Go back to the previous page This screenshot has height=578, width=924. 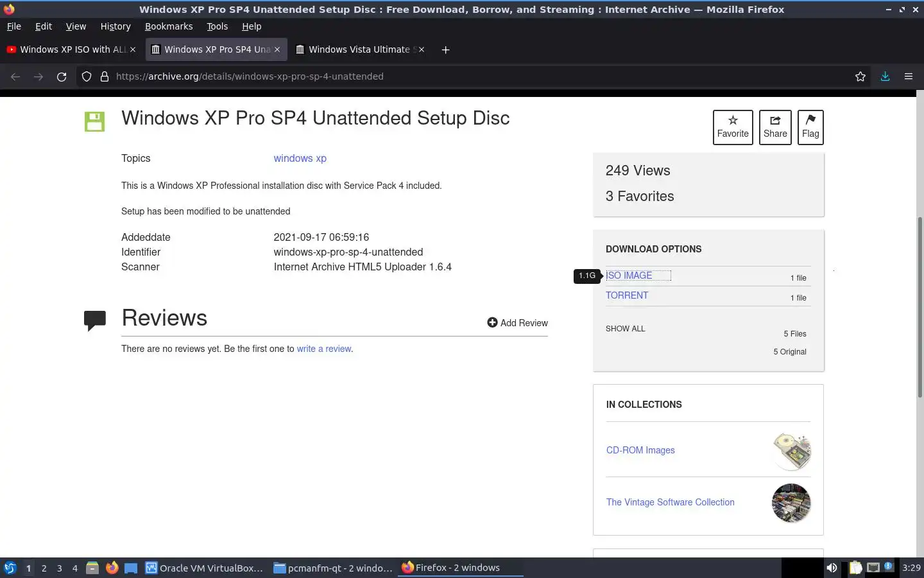pos(15,76)
